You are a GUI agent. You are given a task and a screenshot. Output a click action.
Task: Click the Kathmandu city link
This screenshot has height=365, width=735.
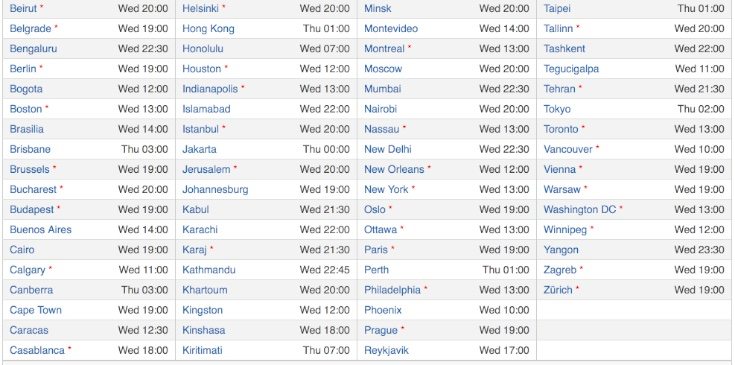coord(209,270)
